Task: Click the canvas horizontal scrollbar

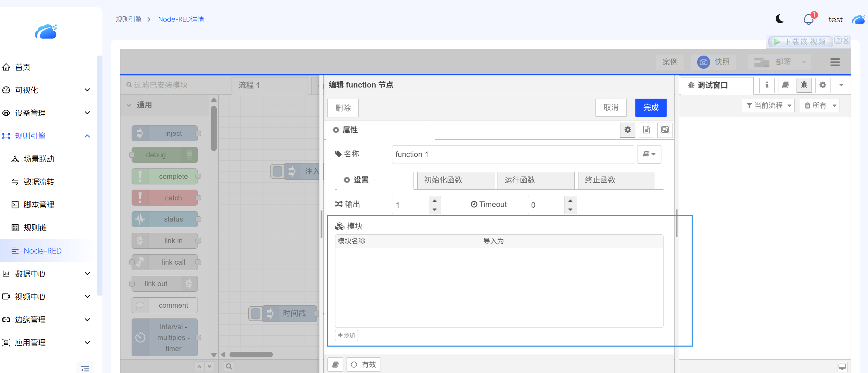Action: point(251,355)
